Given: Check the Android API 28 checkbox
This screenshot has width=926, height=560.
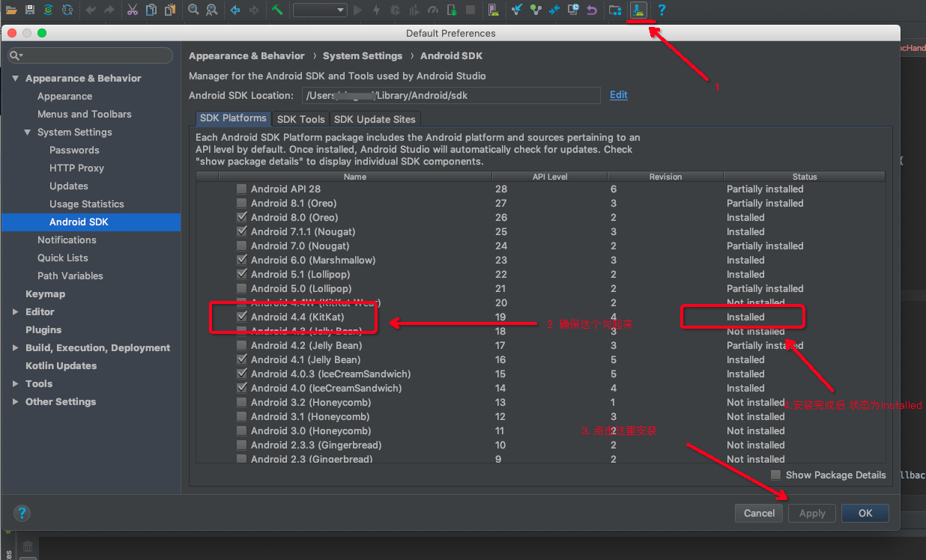Looking at the screenshot, I should coord(241,189).
